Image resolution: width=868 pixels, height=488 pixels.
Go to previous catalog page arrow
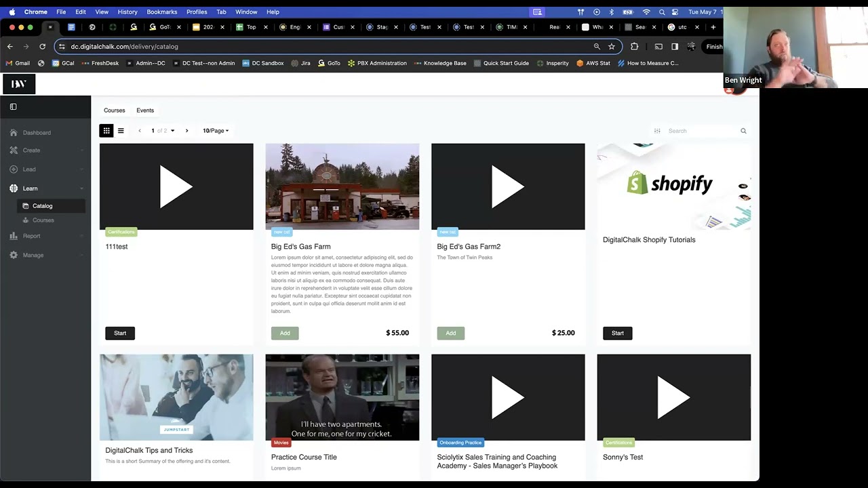click(140, 131)
